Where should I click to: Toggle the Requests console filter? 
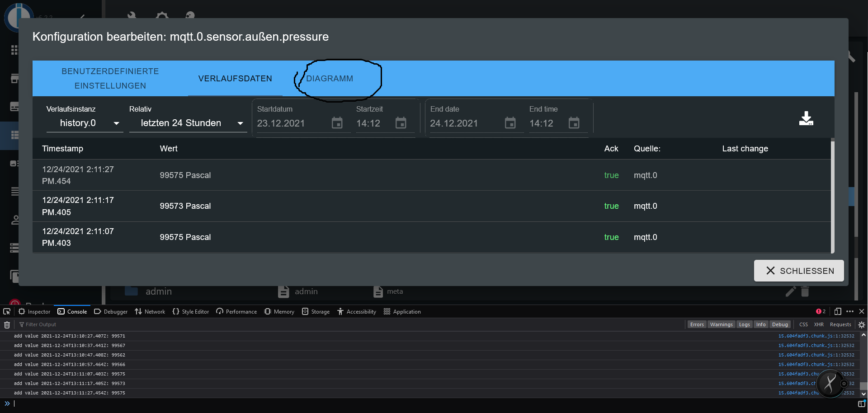point(840,324)
